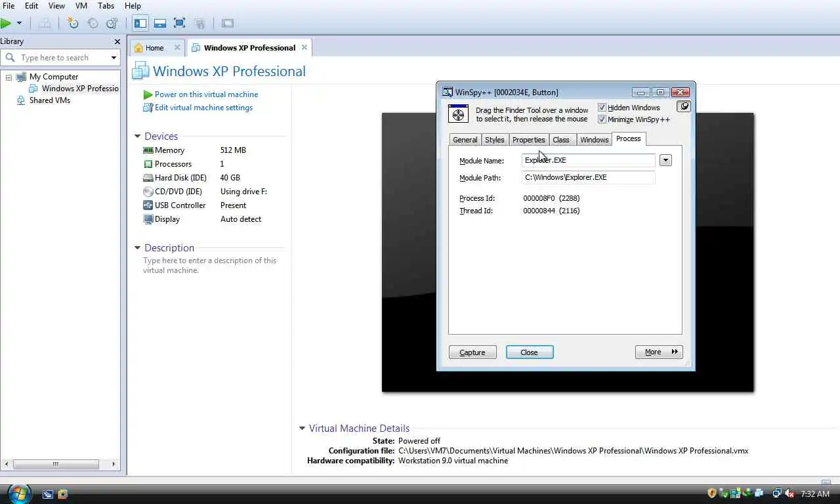Select the CD/DVD (IDE) device

pyautogui.click(x=205, y=192)
